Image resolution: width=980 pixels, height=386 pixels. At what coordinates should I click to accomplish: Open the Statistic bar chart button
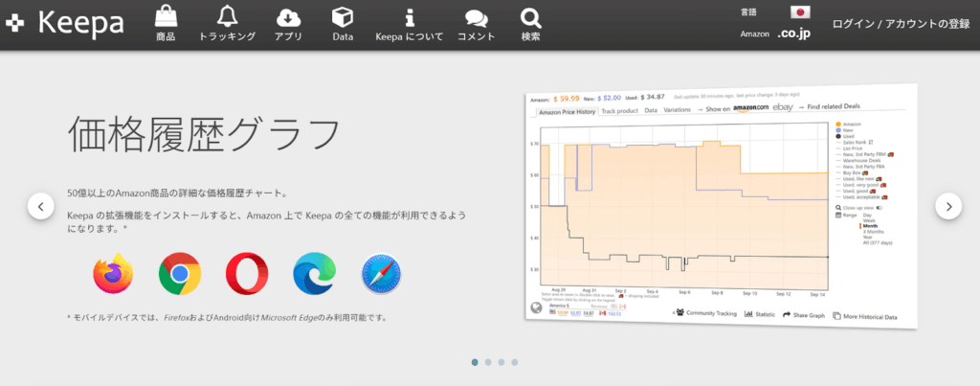click(x=760, y=314)
